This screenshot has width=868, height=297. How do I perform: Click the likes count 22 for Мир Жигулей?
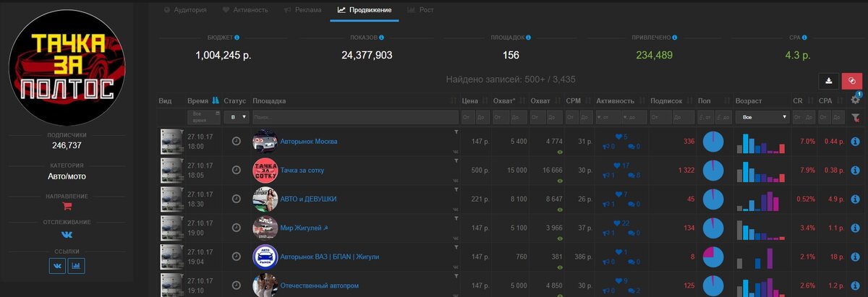pos(621,223)
